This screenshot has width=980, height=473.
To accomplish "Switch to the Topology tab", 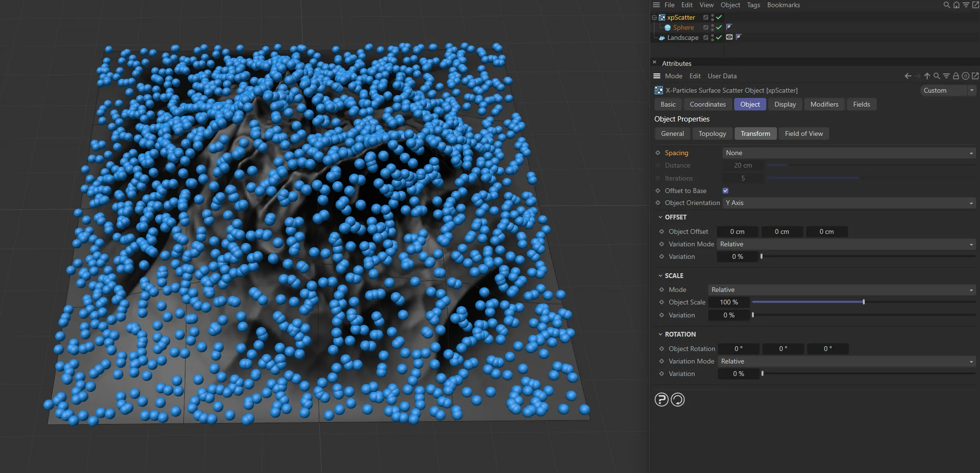I will point(712,133).
